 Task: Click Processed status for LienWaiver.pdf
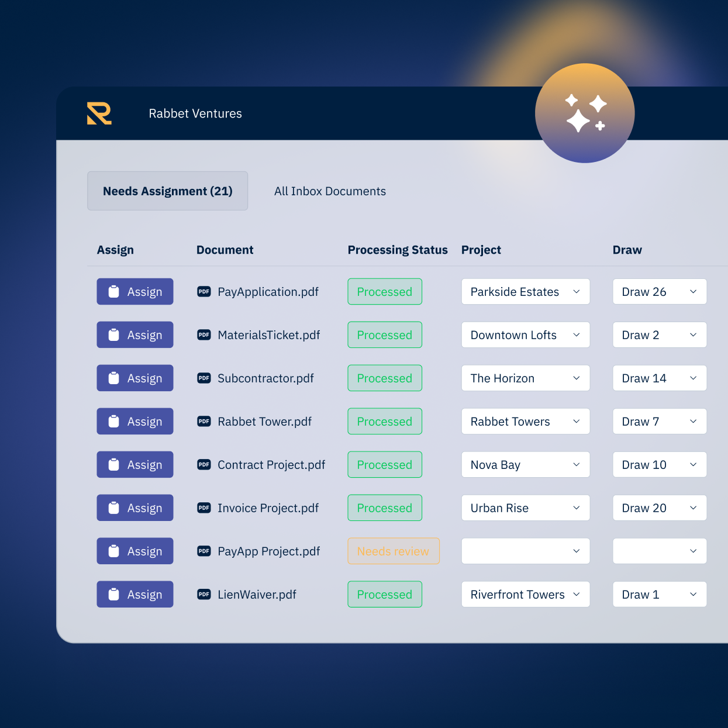(x=385, y=594)
